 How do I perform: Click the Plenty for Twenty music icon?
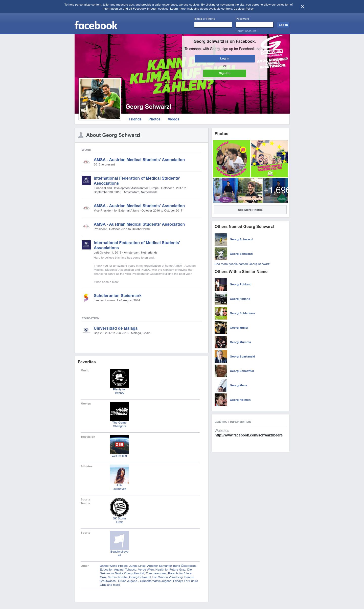[119, 378]
